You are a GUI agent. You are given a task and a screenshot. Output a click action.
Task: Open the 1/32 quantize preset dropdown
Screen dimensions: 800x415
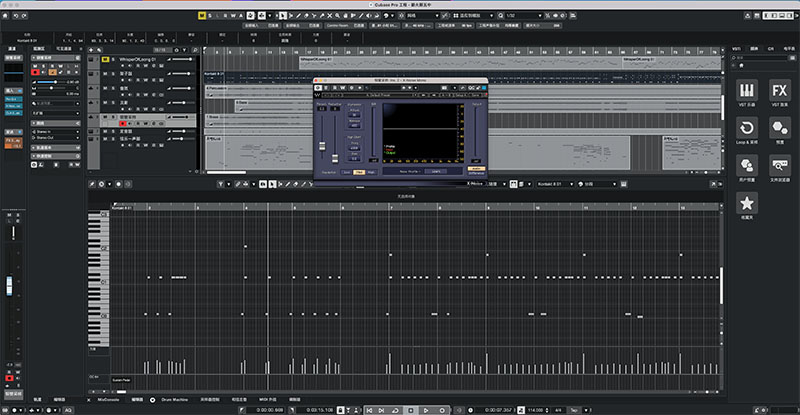tap(523, 16)
